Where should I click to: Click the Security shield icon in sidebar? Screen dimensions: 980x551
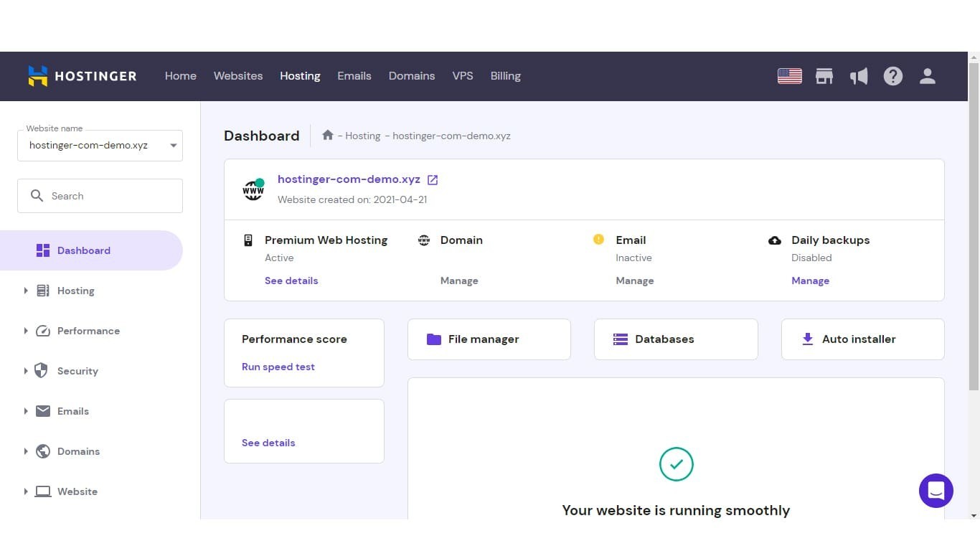pos(42,371)
